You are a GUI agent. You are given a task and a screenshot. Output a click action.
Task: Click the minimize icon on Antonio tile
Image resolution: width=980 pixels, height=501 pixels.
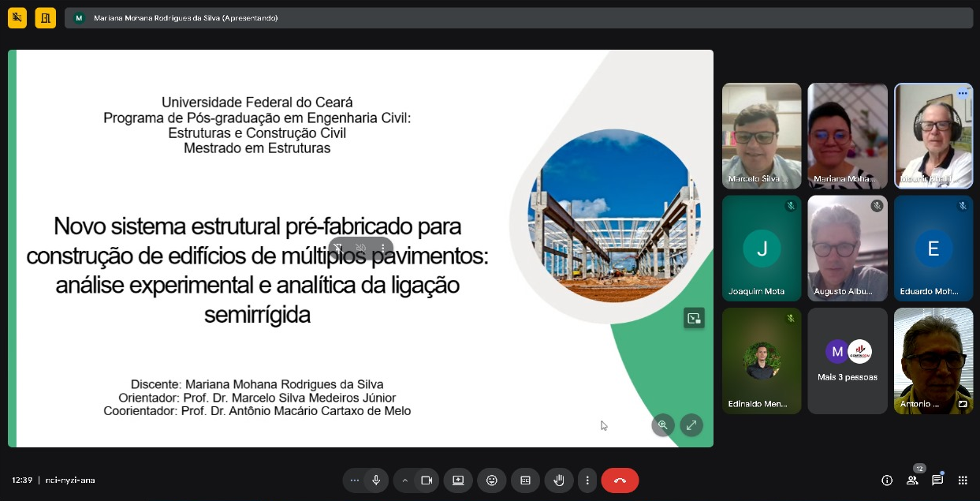962,404
